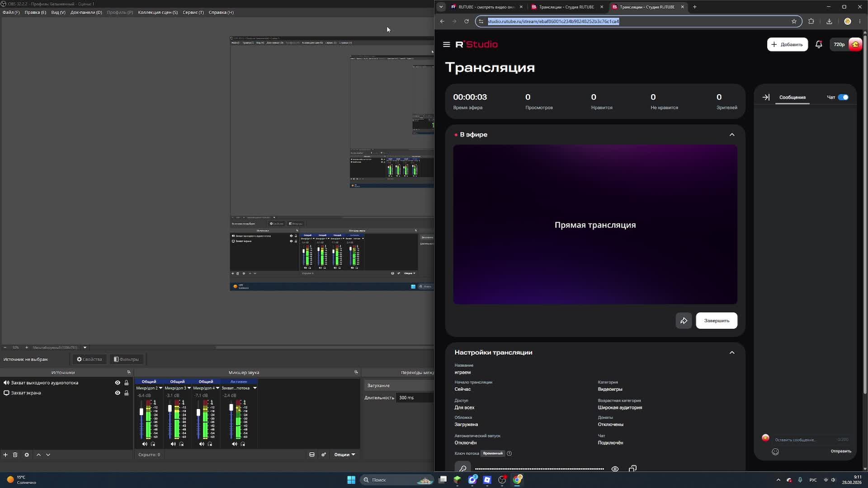Open the RUTUBE Studio hamburger menu

coord(447,44)
